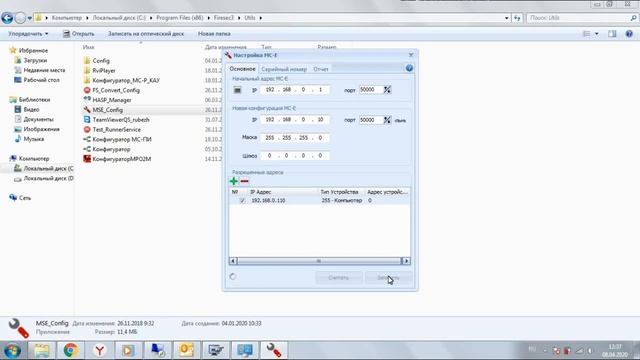Toggle preview pane icon in Explorer toolbar

612,34
